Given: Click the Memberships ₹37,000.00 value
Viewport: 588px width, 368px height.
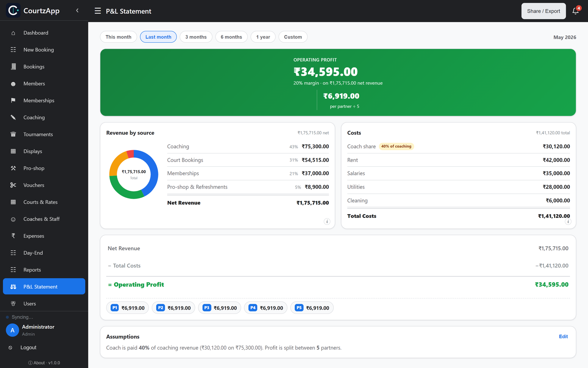Looking at the screenshot, I should 315,173.
